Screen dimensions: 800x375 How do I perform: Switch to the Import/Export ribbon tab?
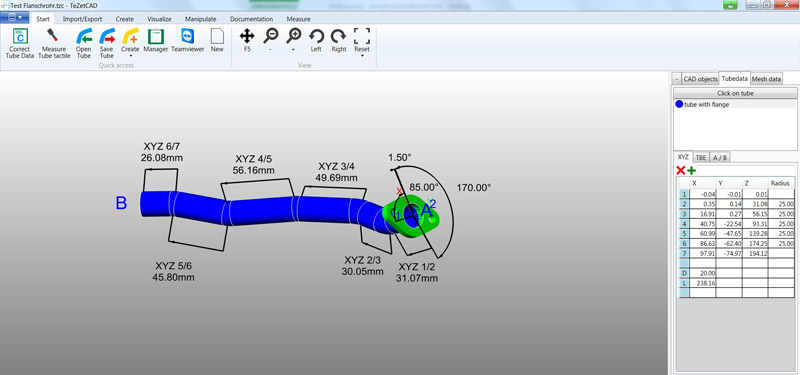[x=82, y=19]
